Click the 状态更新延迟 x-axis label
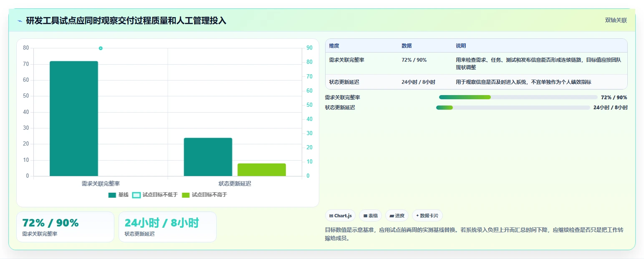 235,184
